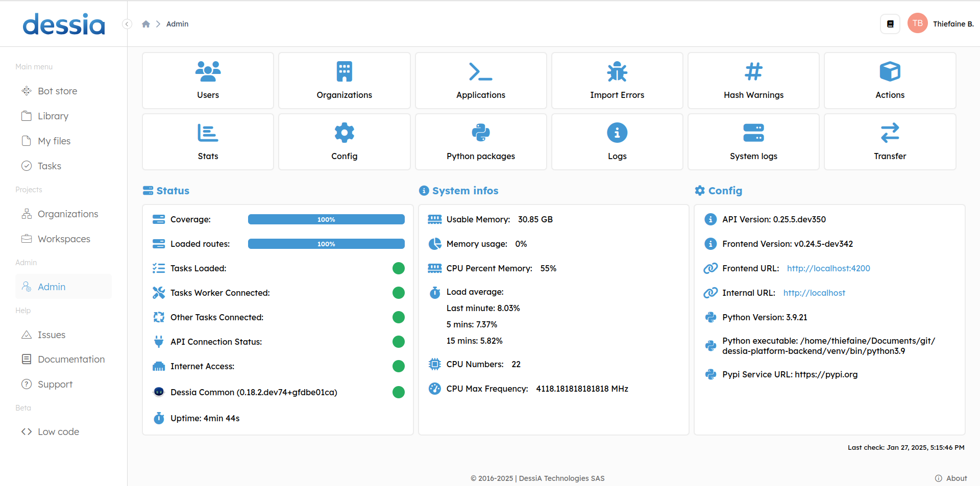Click the dessia logo
This screenshot has height=486, width=980.
64,24
